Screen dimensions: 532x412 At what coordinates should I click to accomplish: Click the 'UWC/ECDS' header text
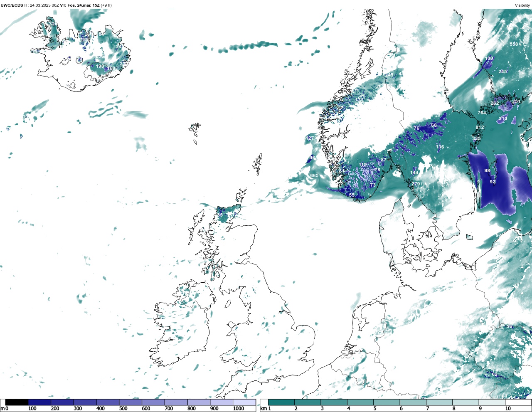pos(12,5)
